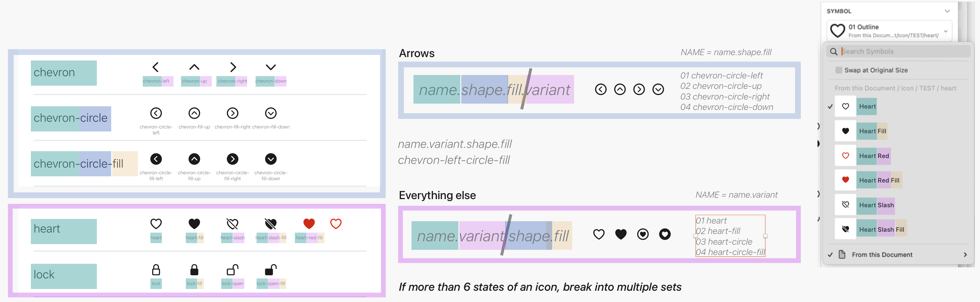
Task: Choose Heart Fill from symbol list
Action: click(x=872, y=131)
